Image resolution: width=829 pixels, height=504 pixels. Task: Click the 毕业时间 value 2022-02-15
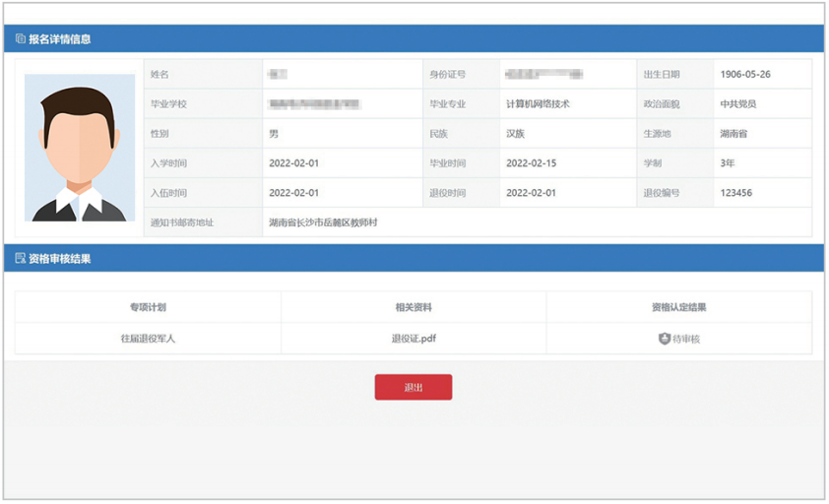(x=531, y=163)
